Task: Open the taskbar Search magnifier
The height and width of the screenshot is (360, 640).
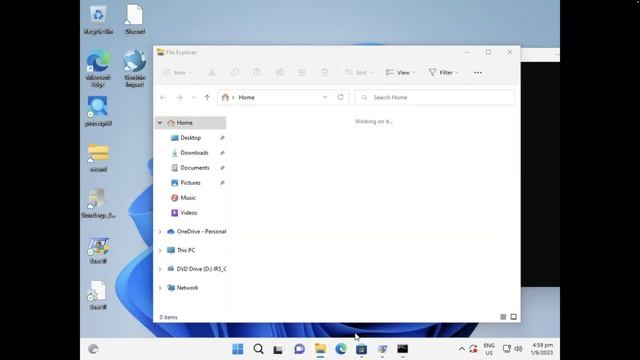Action: 258,349
